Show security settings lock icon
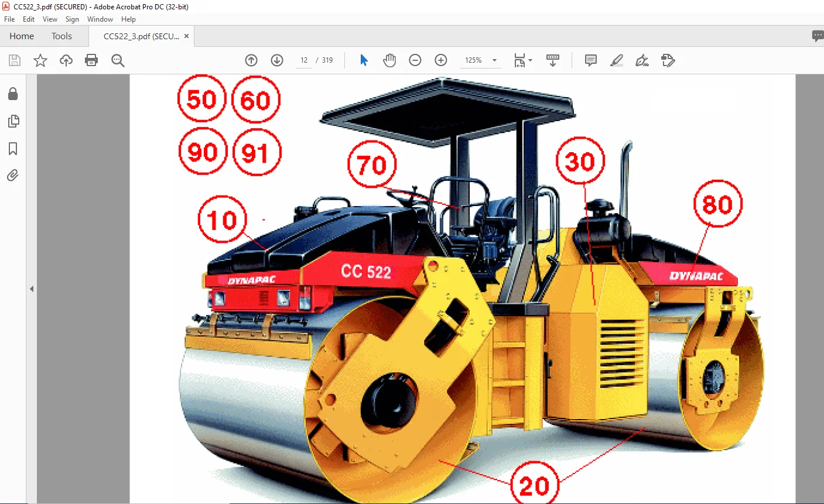This screenshot has width=824, height=504. 13,94
